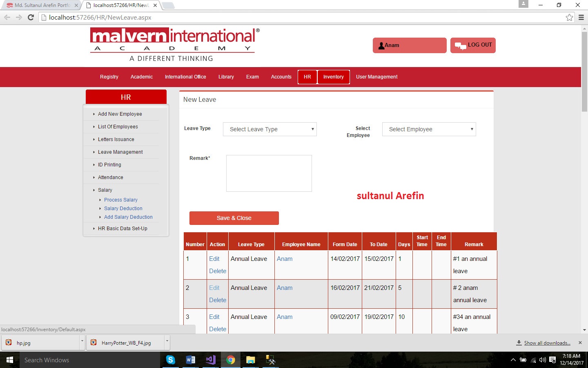588x368 pixels.
Task: Open Word from the taskbar
Action: 190,360
